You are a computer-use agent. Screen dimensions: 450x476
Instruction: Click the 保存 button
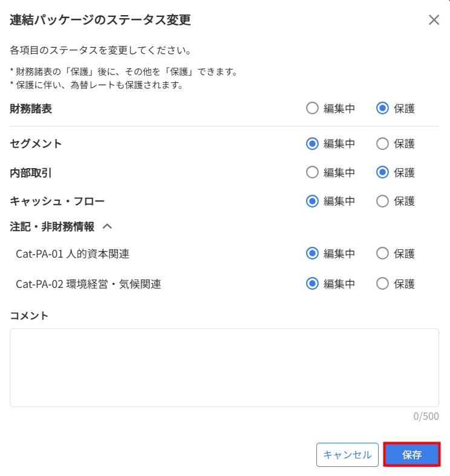[412, 454]
